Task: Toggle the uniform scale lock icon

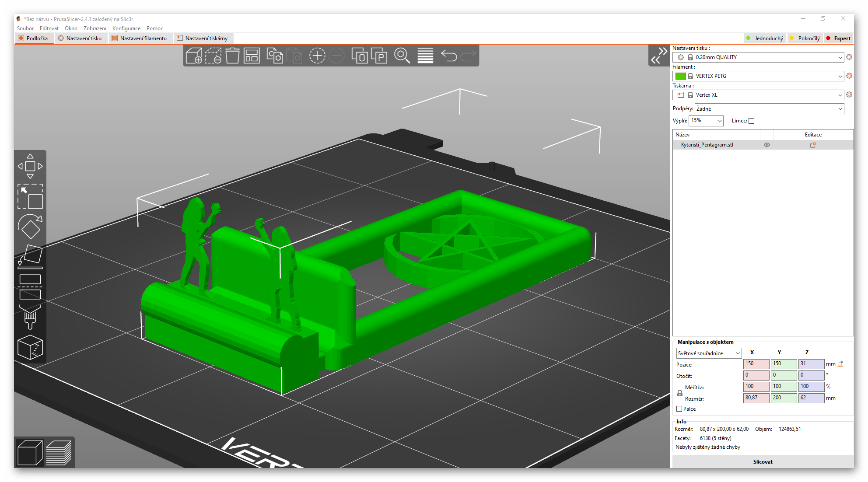Action: tap(680, 393)
